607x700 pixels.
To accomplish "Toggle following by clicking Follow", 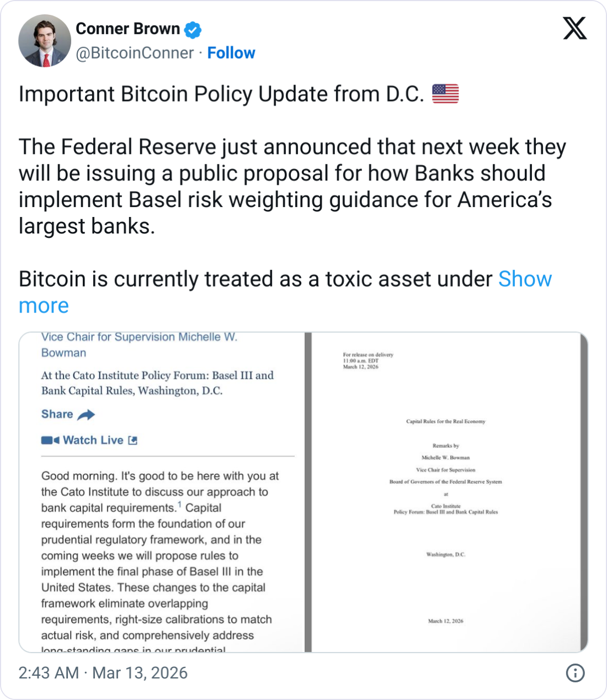I will [231, 52].
